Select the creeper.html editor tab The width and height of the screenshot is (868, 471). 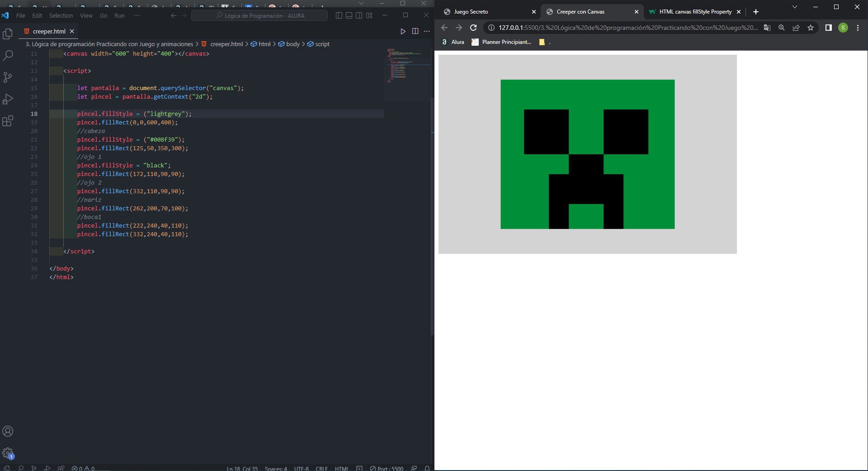tap(49, 31)
